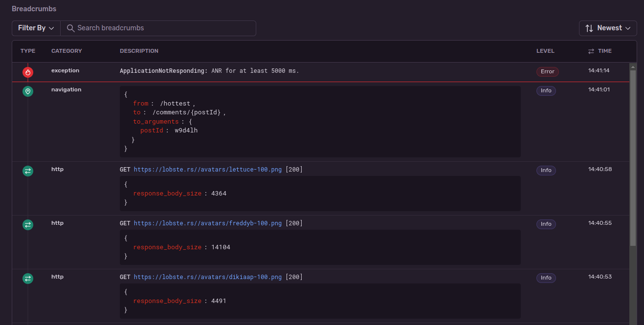This screenshot has width=644, height=325.
Task: Open the freddyb-100.png avatar link
Action: coord(208,223)
